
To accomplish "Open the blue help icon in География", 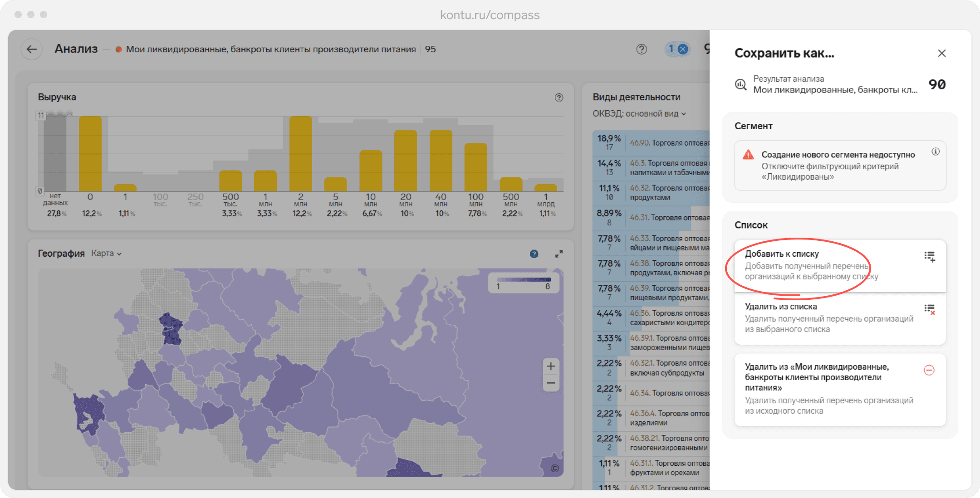I will 534,254.
